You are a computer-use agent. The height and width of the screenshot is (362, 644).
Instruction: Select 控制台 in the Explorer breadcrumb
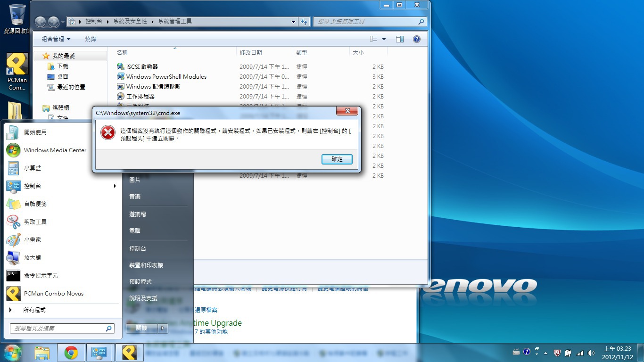(94, 22)
